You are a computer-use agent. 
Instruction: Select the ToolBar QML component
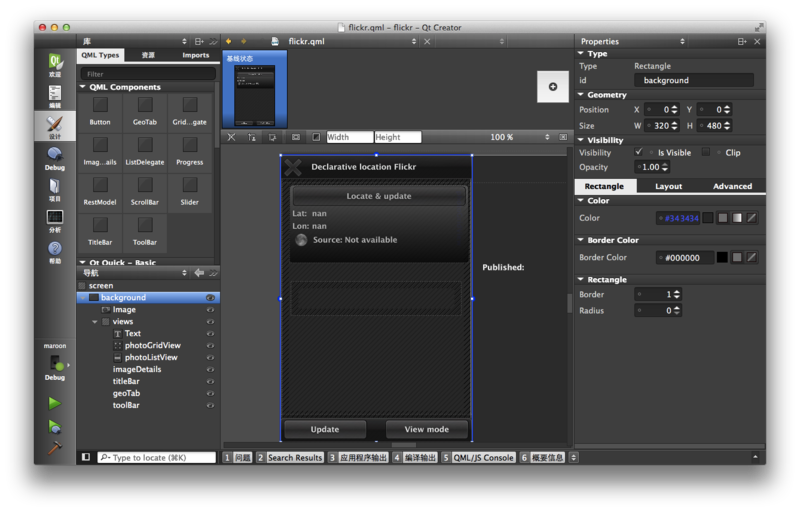click(145, 232)
